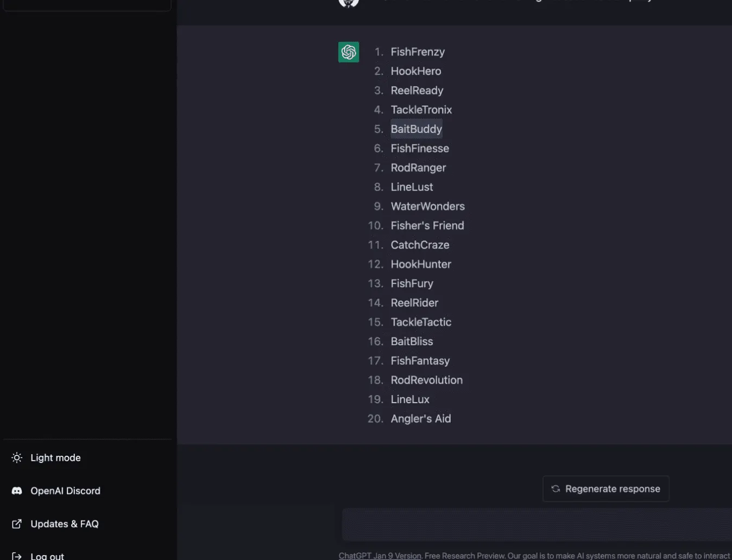Click the external link icon beside Updates & FAQ
732x560 pixels.
(x=17, y=524)
